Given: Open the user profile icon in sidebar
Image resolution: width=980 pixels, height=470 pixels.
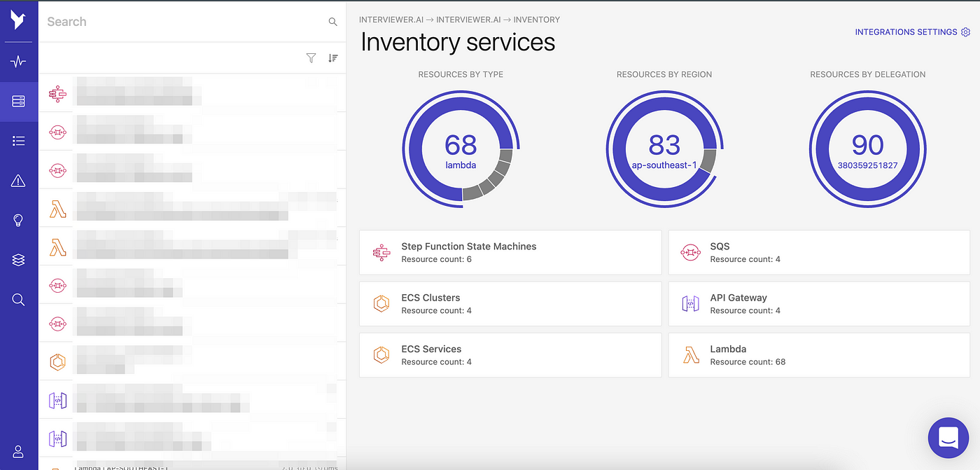Looking at the screenshot, I should [x=18, y=452].
